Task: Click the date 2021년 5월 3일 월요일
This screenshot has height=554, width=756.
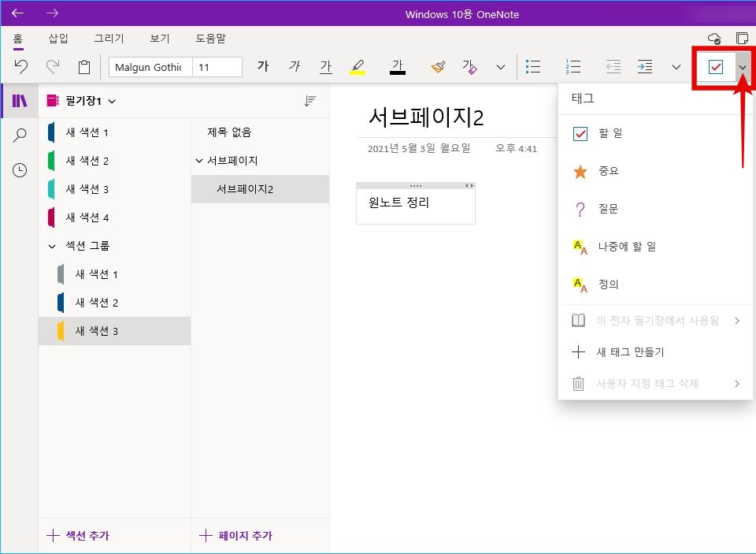Action: pyautogui.click(x=419, y=148)
